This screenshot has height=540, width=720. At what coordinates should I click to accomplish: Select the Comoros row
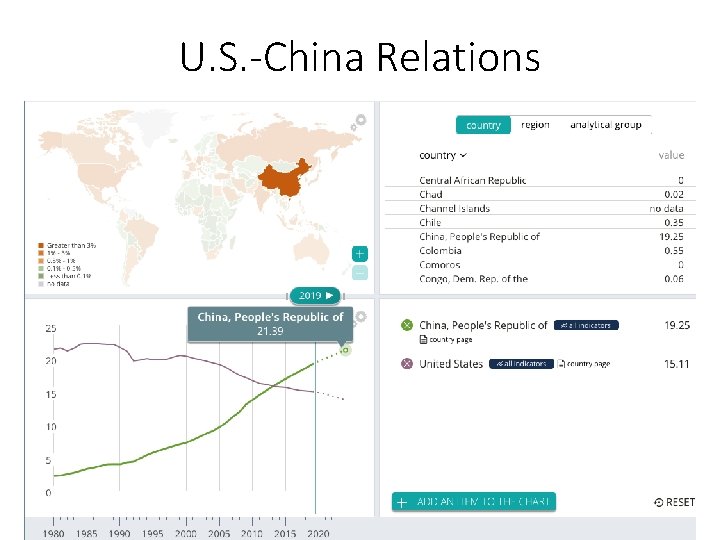(x=540, y=265)
